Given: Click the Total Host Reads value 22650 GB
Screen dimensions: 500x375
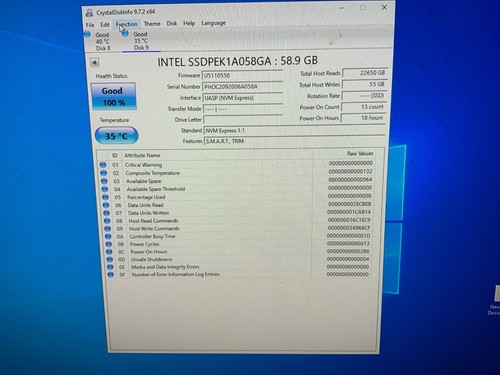Looking at the screenshot, I should coord(365,73).
